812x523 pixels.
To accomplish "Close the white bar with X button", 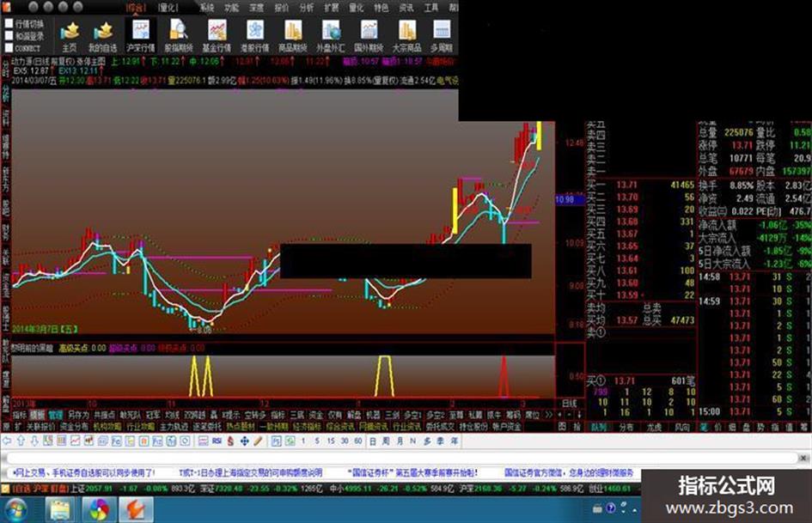I will (x=803, y=459).
